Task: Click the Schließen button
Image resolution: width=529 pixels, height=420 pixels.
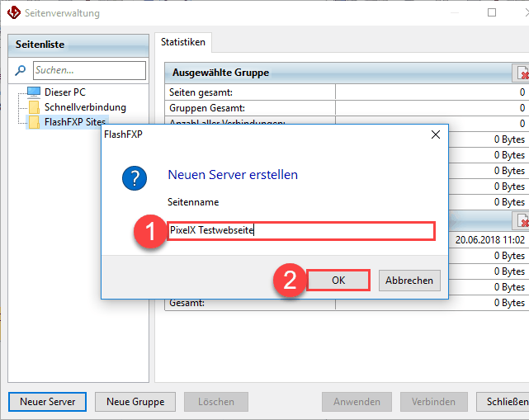Action: (x=504, y=402)
